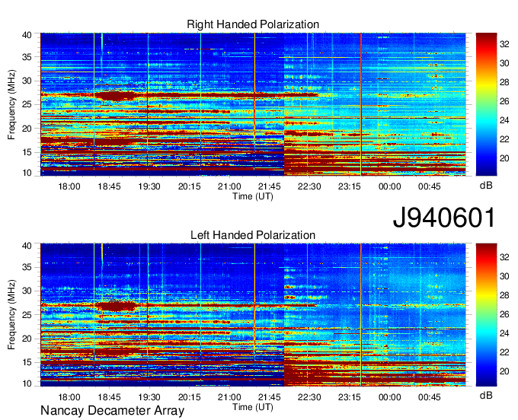Click the '00:00' time tick under Left Handed plot
Image resolution: width=518 pixels, height=420 pixels.
point(389,397)
